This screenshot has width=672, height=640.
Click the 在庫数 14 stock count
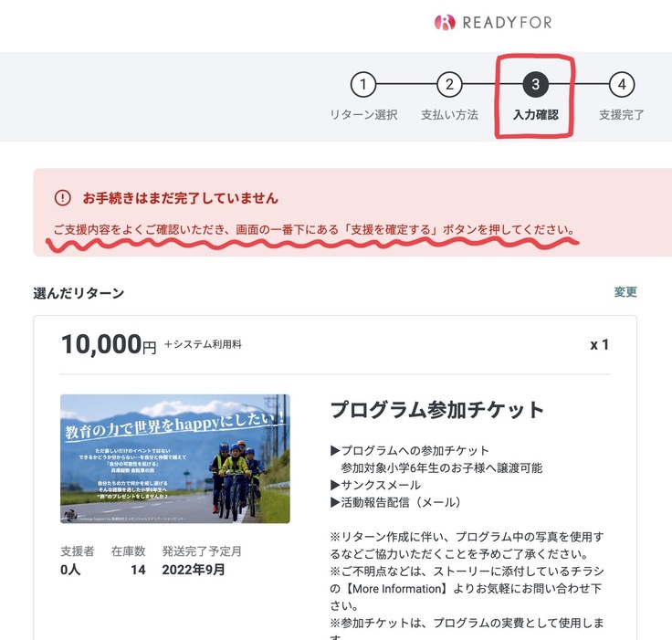(138, 570)
